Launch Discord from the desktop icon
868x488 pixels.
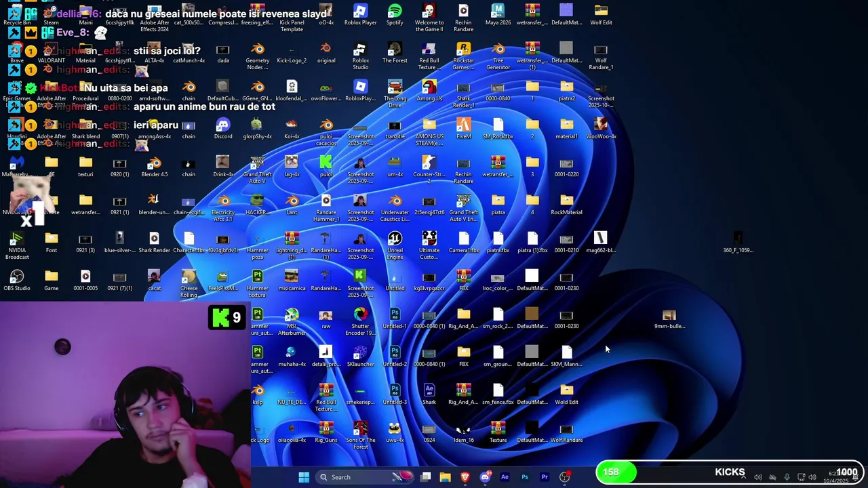pos(223,129)
